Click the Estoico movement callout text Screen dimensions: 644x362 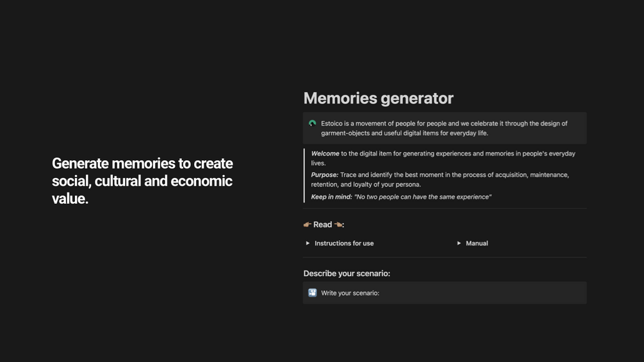click(444, 128)
